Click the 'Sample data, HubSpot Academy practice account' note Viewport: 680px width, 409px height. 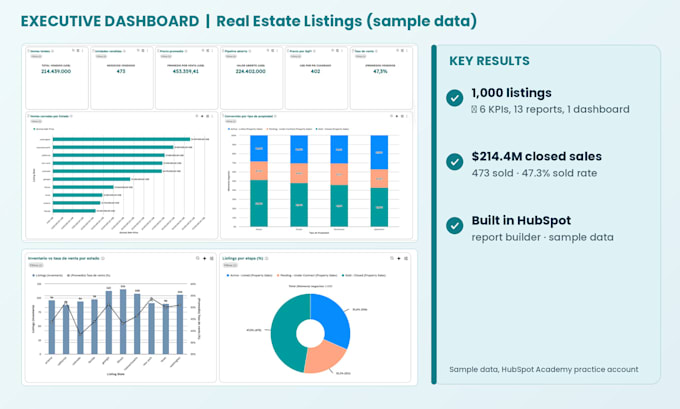[x=544, y=370]
